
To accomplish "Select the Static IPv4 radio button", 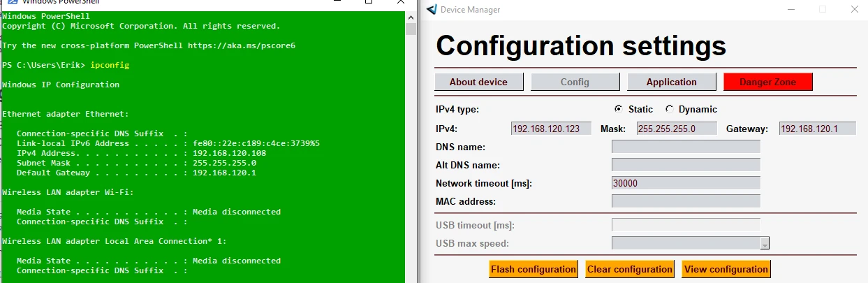I will 618,109.
